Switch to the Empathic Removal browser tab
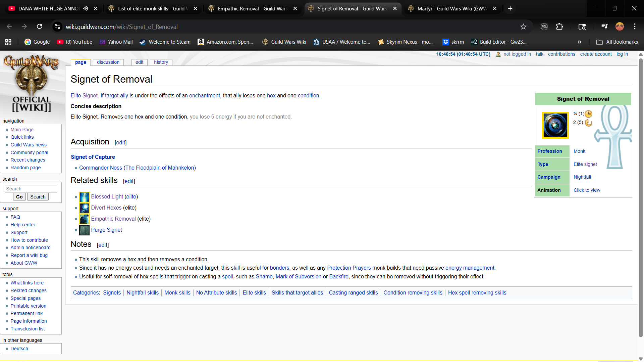The height and width of the screenshot is (362, 644). (252, 8)
